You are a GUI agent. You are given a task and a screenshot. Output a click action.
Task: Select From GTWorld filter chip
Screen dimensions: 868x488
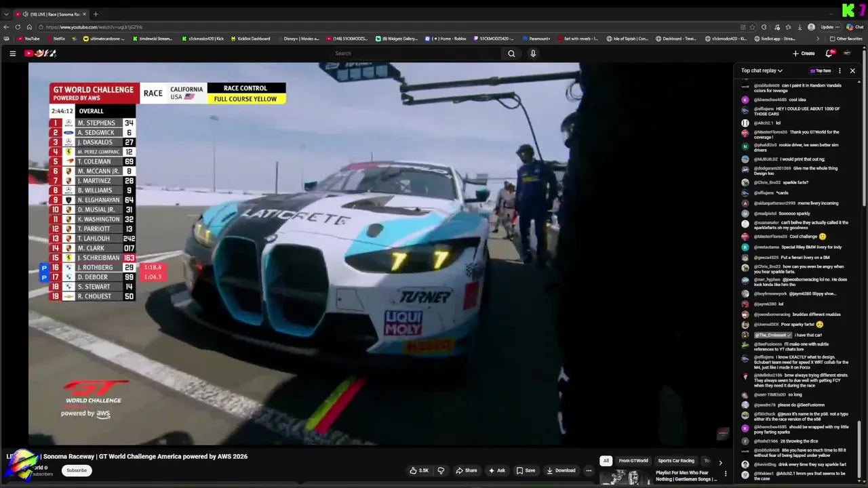click(x=633, y=461)
